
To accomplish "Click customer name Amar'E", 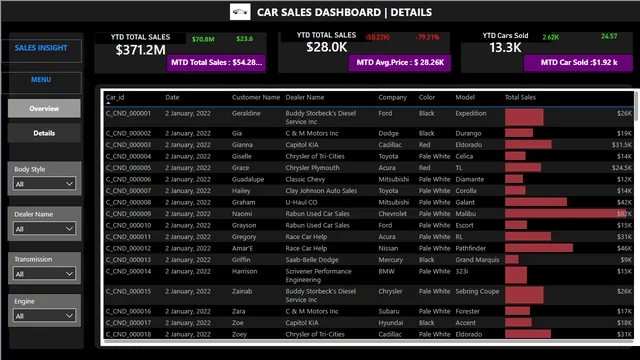I will pyautogui.click(x=242, y=248).
